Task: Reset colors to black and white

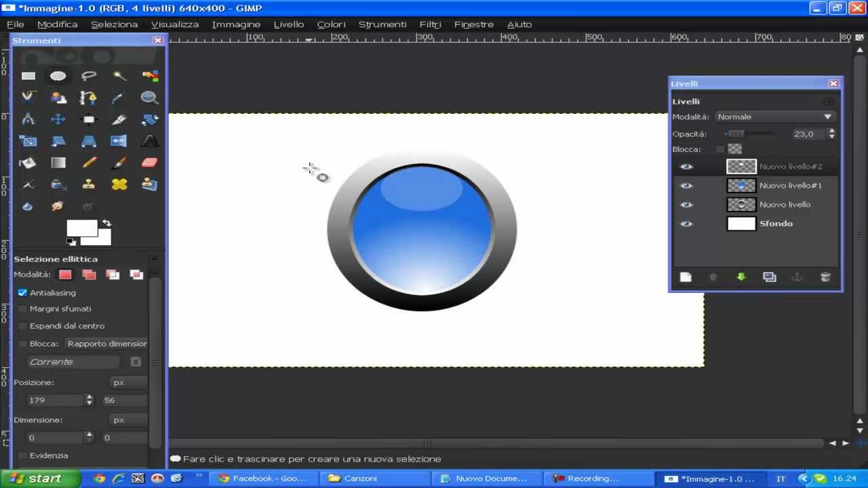Action: pyautogui.click(x=71, y=241)
